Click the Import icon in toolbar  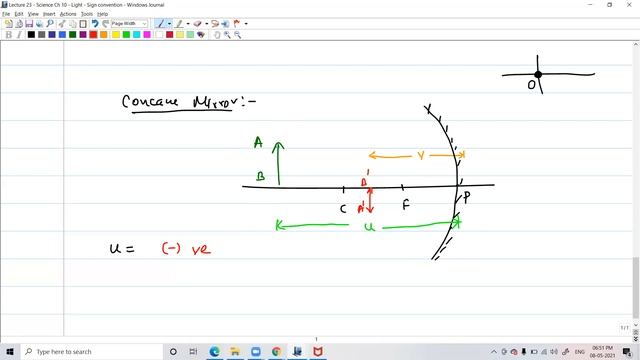point(19,24)
